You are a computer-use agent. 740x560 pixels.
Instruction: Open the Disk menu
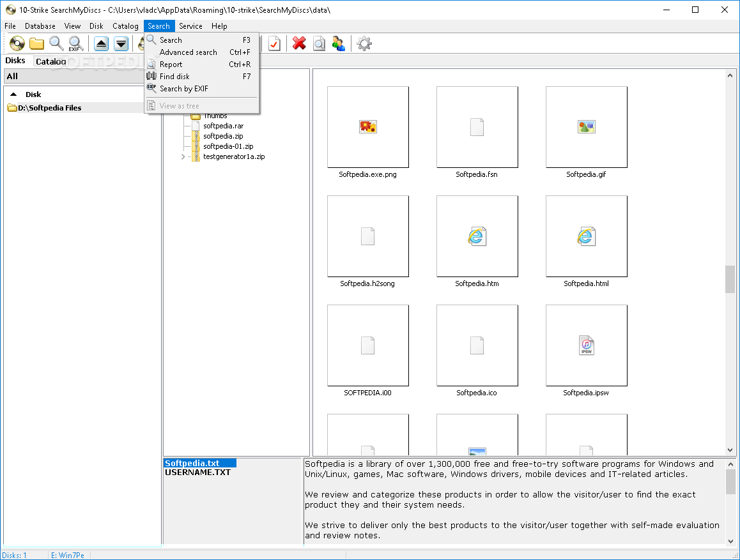(x=96, y=26)
